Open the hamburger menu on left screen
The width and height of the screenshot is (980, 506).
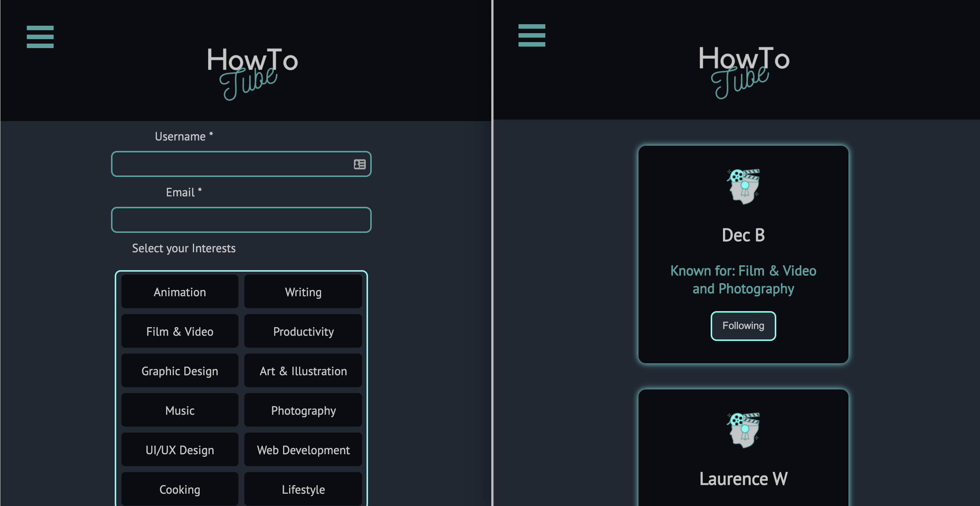pos(40,36)
